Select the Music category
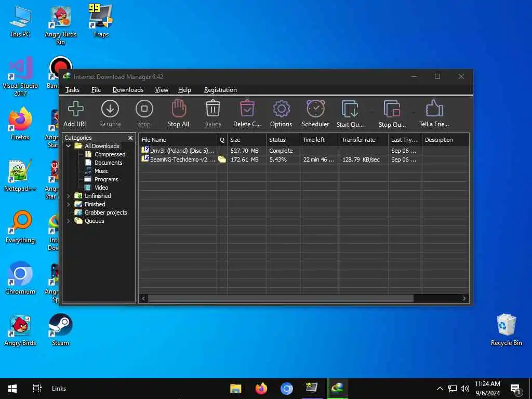 pos(101,171)
